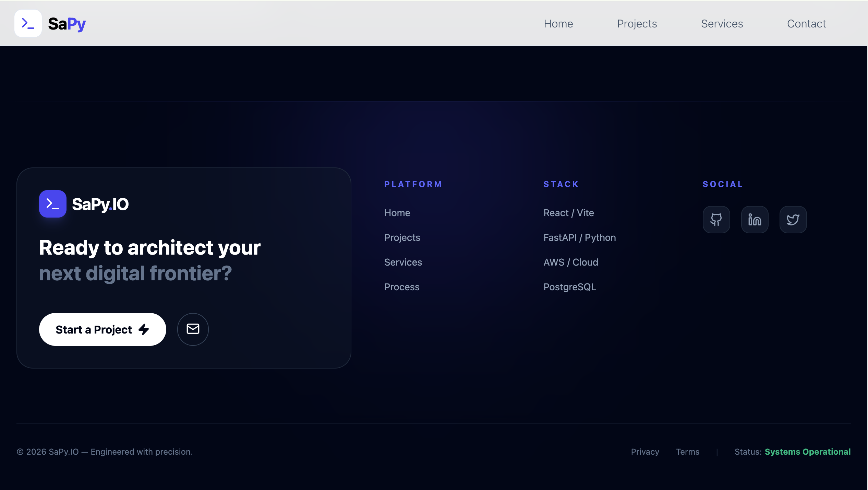Select Contact in the top navigation
The image size is (868, 490).
(x=806, y=24)
